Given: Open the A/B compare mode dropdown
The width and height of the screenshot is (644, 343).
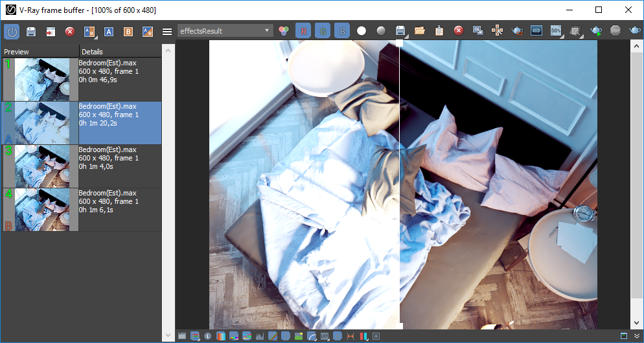Looking at the screenshot, I should [90, 31].
